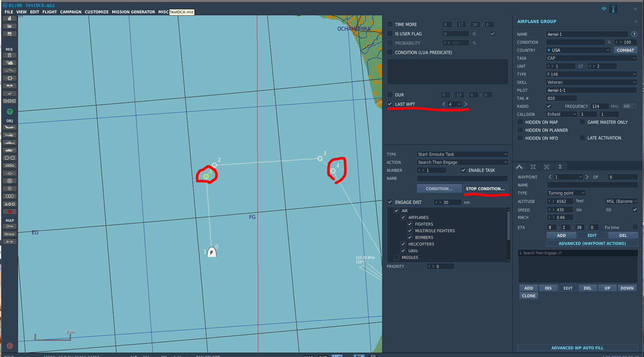
Task: Open the MISSION GENERATOR menu
Action: pyautogui.click(x=133, y=12)
